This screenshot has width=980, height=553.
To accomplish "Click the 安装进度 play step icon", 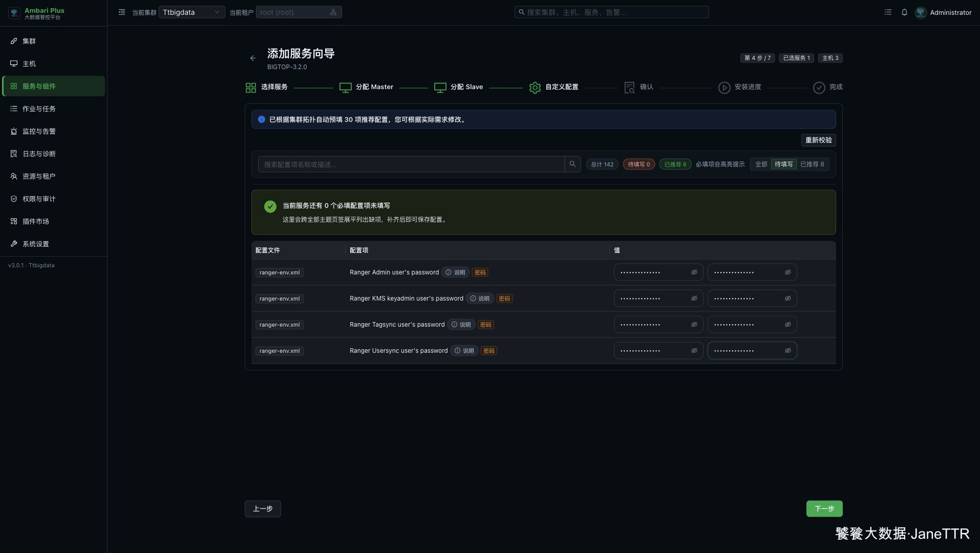I will pyautogui.click(x=724, y=88).
